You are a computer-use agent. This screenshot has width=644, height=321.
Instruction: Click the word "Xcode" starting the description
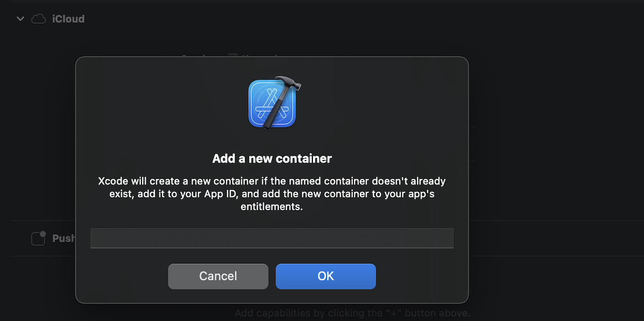113,181
